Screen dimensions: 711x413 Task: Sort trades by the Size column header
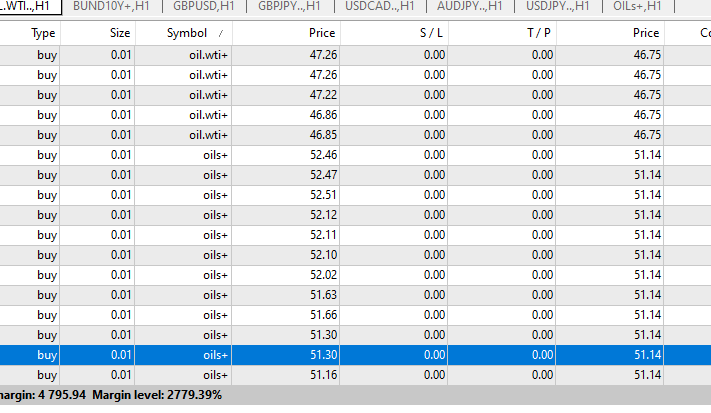pyautogui.click(x=97, y=33)
